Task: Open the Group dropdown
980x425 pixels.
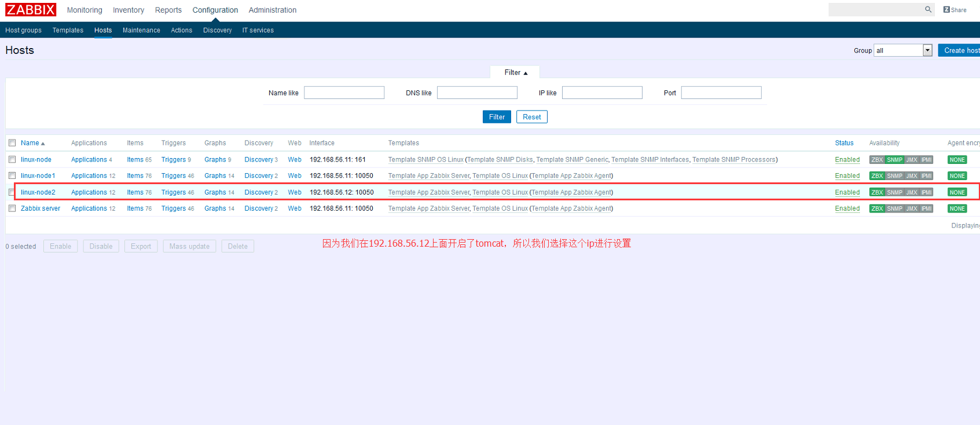Action: tap(903, 50)
